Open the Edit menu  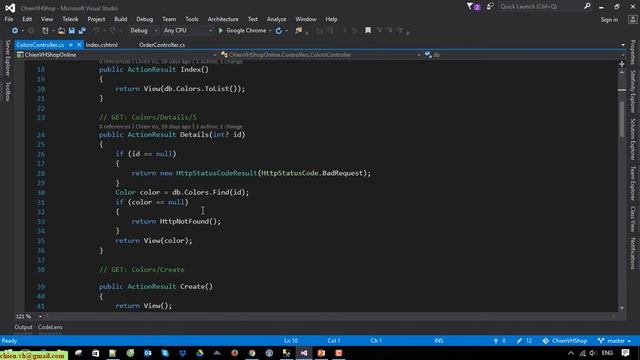[27, 19]
